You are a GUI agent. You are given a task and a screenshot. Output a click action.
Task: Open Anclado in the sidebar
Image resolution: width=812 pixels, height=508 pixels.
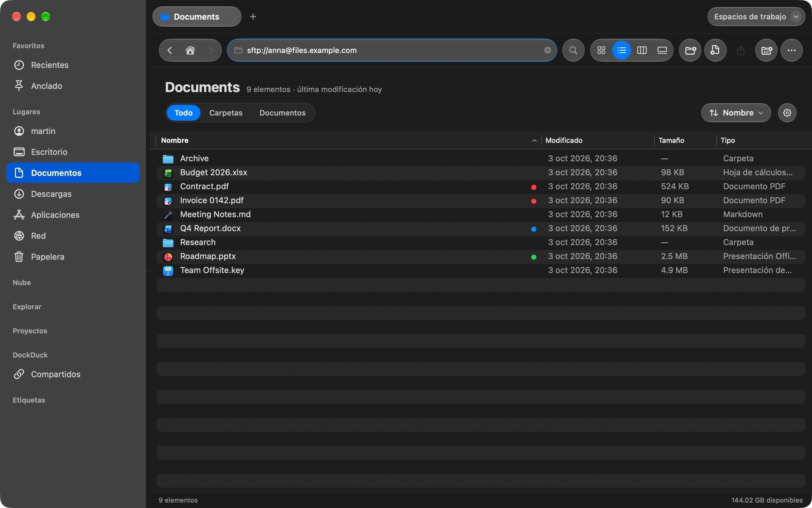pos(73,86)
